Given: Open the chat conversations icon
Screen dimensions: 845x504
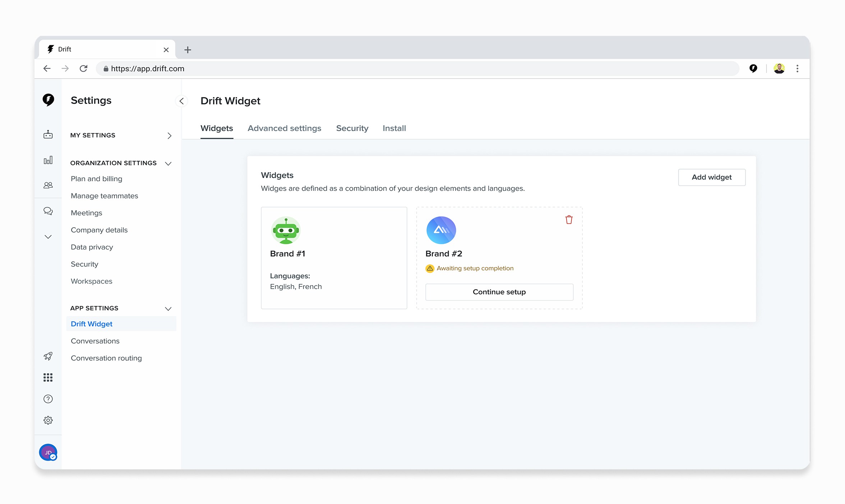Looking at the screenshot, I should 48,211.
